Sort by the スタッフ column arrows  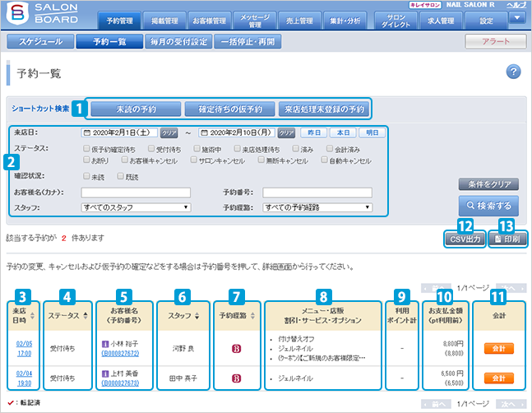point(195,316)
